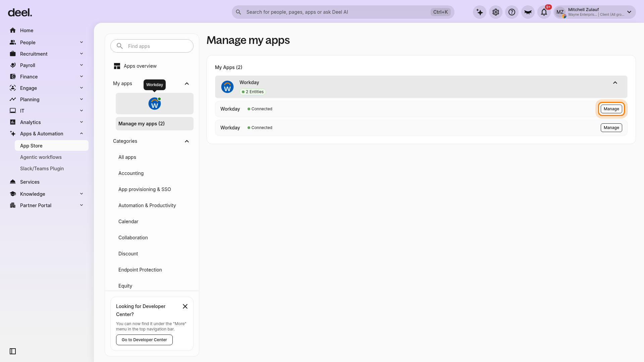The width and height of the screenshot is (644, 362).
Task: Open notifications bell
Action: click(544, 12)
